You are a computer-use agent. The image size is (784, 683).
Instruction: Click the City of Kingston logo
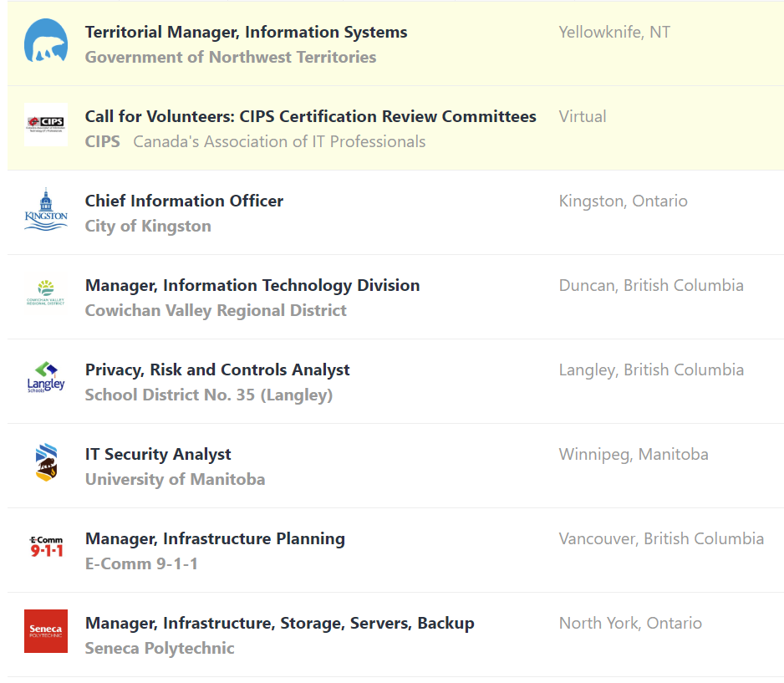(x=46, y=210)
